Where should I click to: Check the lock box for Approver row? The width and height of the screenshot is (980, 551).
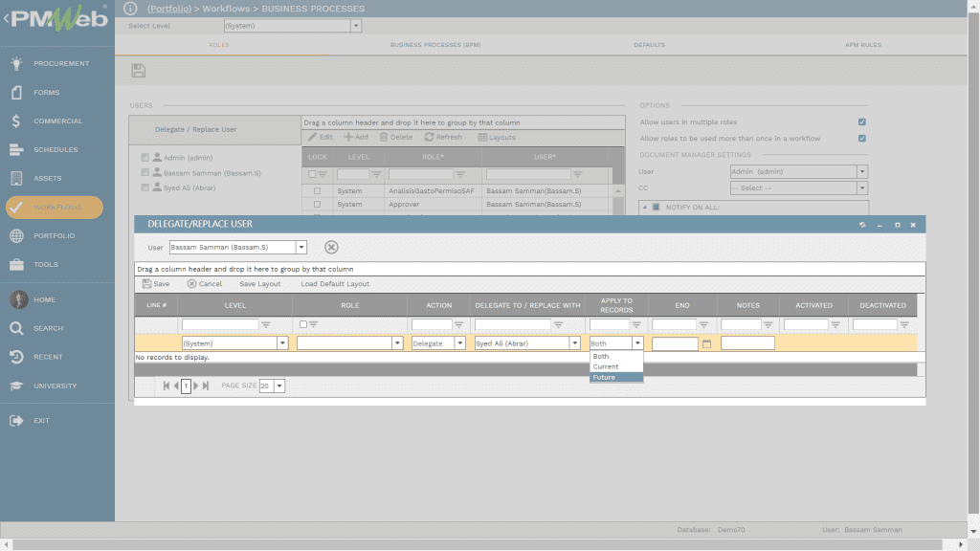tap(318, 205)
